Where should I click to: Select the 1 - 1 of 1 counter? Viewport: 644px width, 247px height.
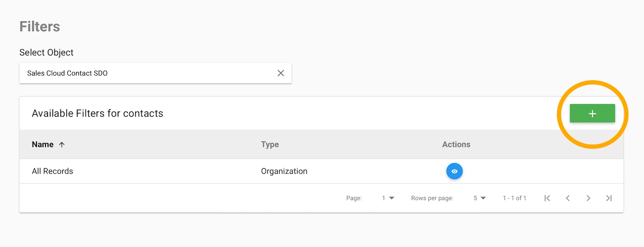(514, 198)
